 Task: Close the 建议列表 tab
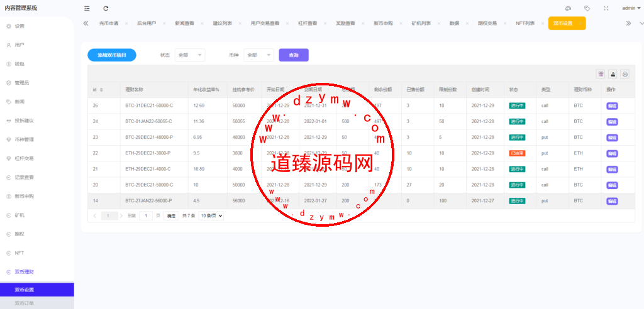point(240,23)
